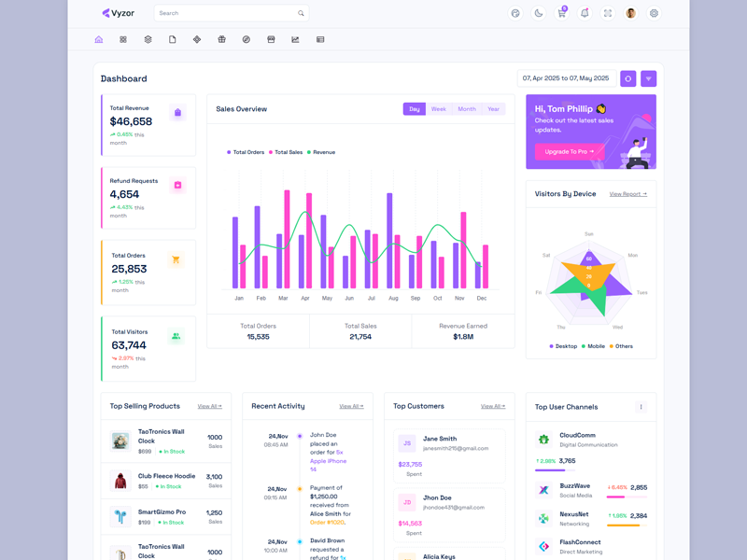747x560 pixels.
Task: Toggle Revenue series in Sales Overview legend
Action: click(321, 152)
